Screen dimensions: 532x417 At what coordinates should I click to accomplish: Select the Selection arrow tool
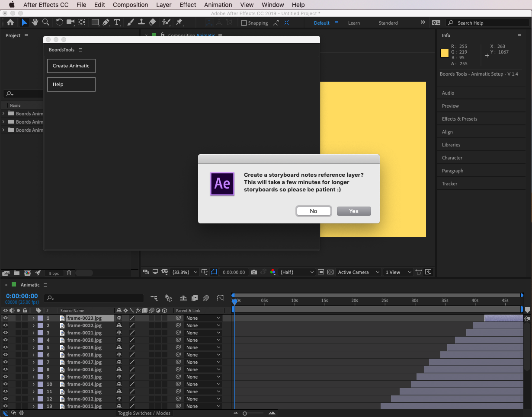tap(24, 22)
